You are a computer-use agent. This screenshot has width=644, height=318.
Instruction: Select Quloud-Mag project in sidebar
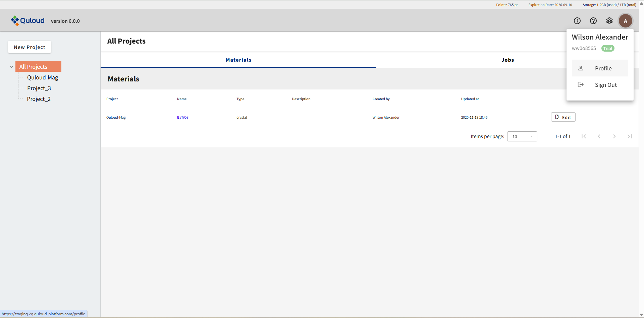43,77
